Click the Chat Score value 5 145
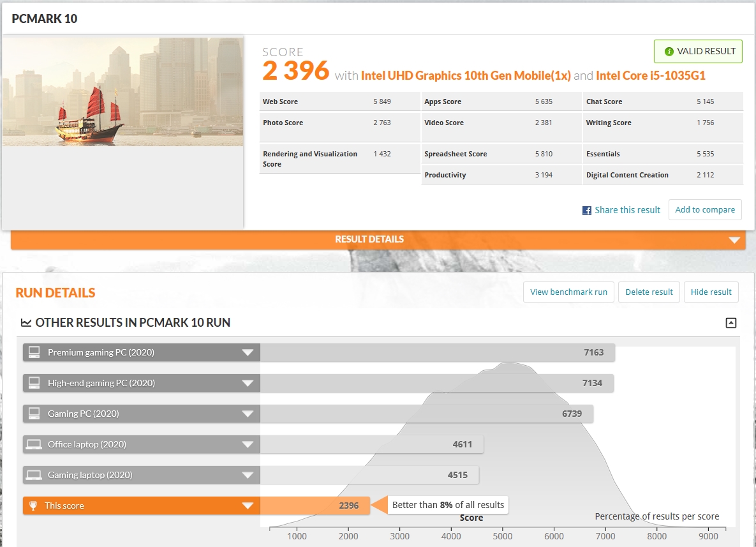The width and height of the screenshot is (756, 547). (705, 101)
